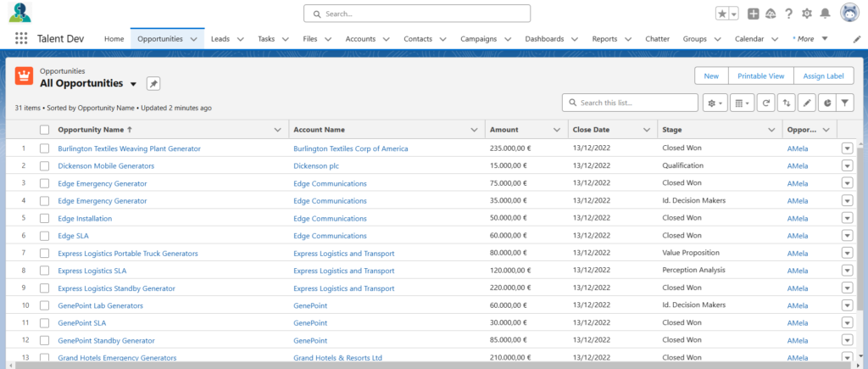Open the Setup gear icon in header

coord(807,14)
